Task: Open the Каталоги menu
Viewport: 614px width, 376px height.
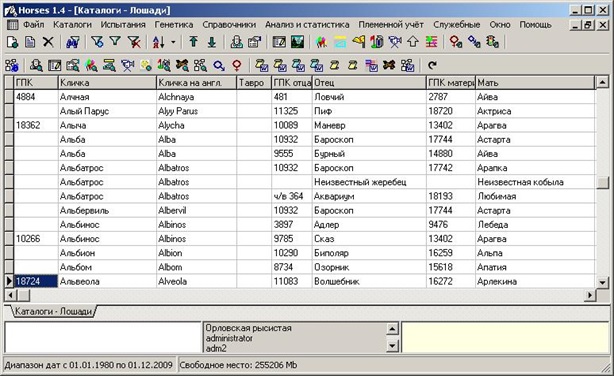Action: point(72,25)
